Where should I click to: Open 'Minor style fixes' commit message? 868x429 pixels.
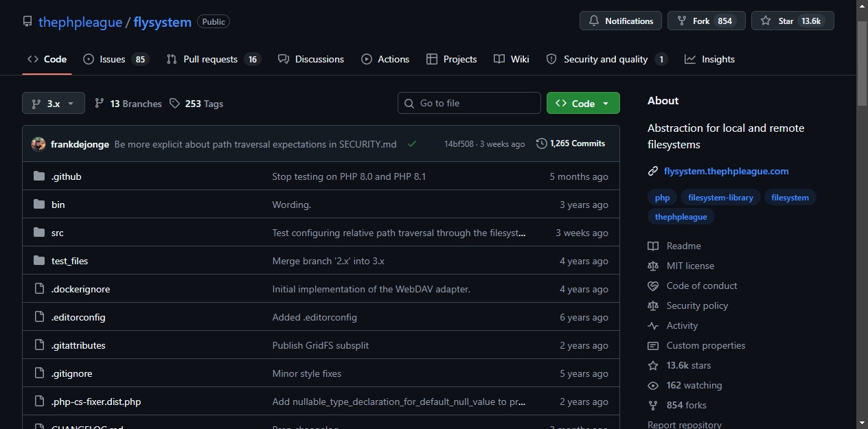307,373
